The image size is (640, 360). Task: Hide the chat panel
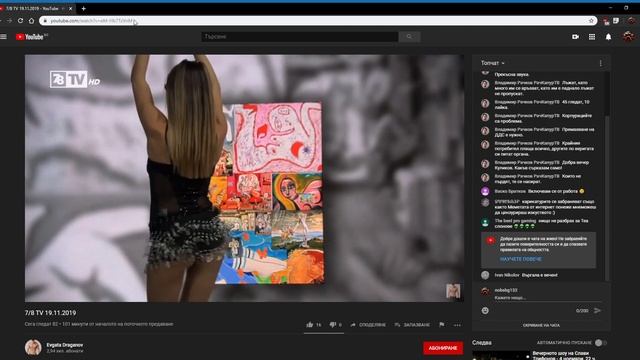pos(541,325)
